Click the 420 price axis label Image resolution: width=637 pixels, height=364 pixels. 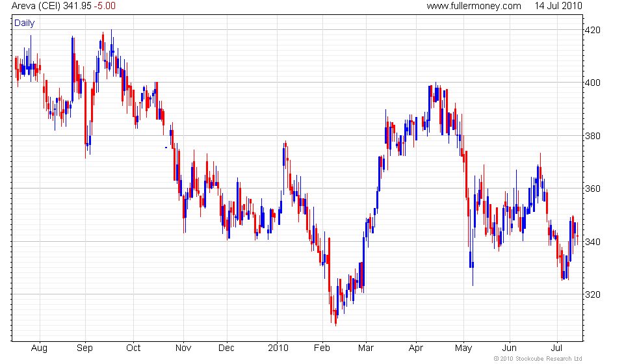point(592,30)
